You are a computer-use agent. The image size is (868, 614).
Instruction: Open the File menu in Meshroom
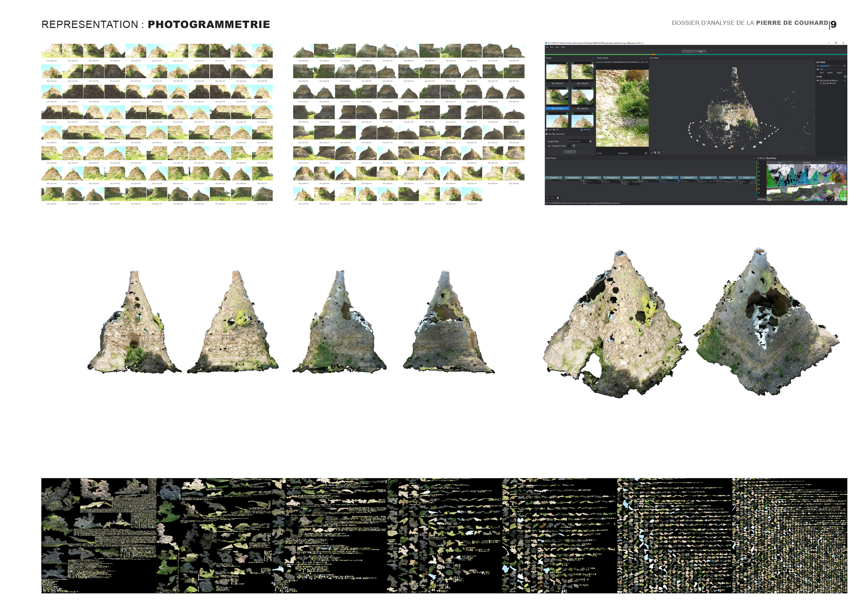point(547,47)
